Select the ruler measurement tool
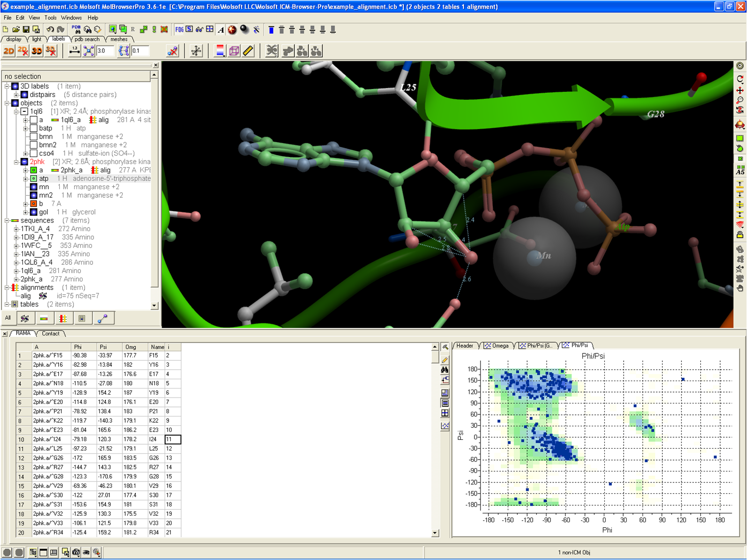 coord(248,51)
